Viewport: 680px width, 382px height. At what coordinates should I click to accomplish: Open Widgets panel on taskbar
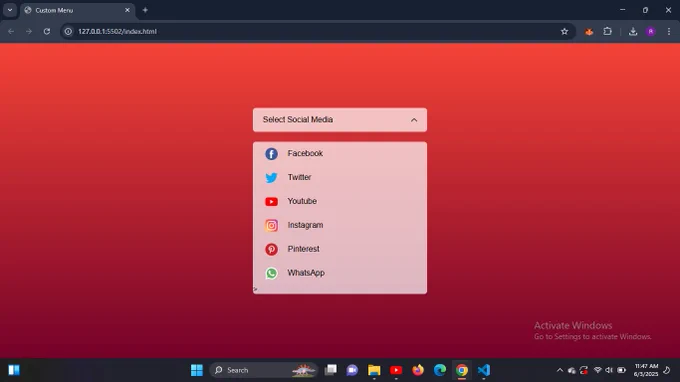[x=14, y=370]
